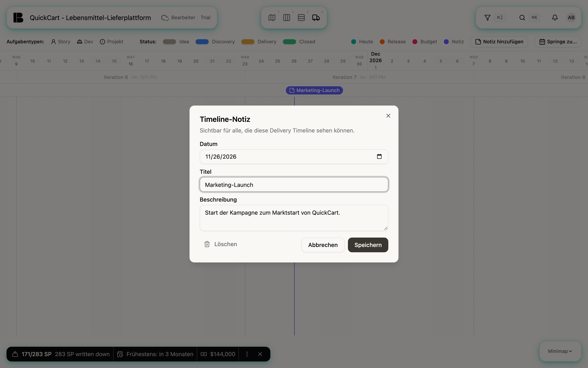The width and height of the screenshot is (588, 368).
Task: Open the date picker calendar icon
Action: 379,156
